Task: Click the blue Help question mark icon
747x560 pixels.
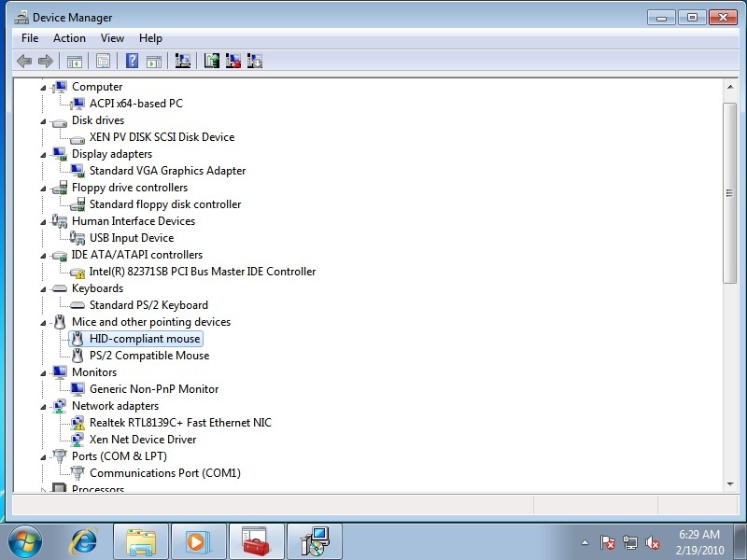Action: [132, 62]
